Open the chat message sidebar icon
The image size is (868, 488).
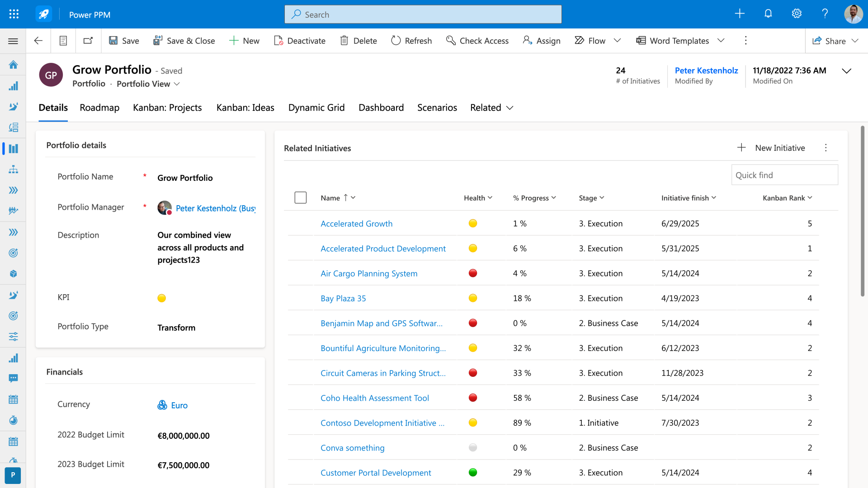pyautogui.click(x=13, y=379)
